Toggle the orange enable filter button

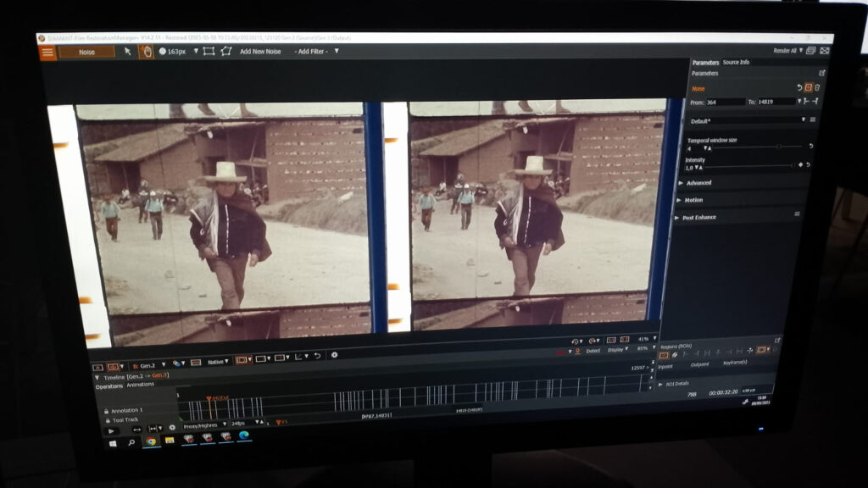tap(808, 87)
